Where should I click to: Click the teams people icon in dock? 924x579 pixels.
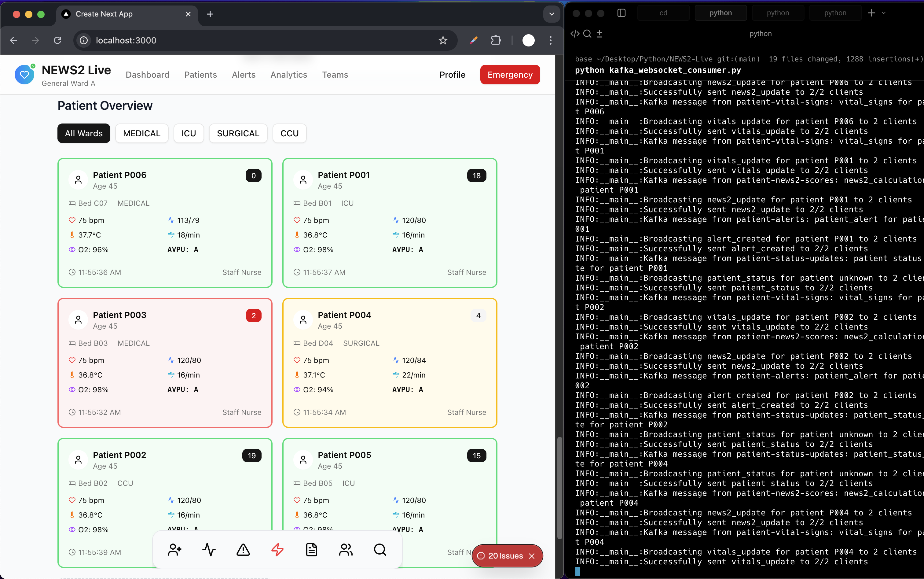tap(346, 550)
